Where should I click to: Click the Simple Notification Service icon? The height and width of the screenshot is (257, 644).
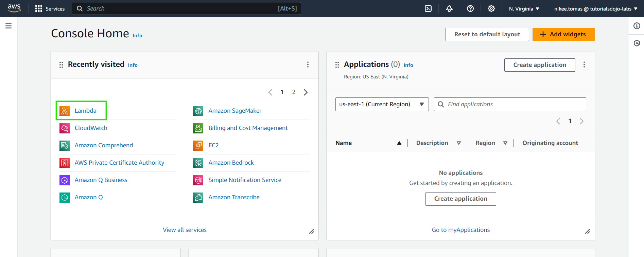(x=198, y=180)
